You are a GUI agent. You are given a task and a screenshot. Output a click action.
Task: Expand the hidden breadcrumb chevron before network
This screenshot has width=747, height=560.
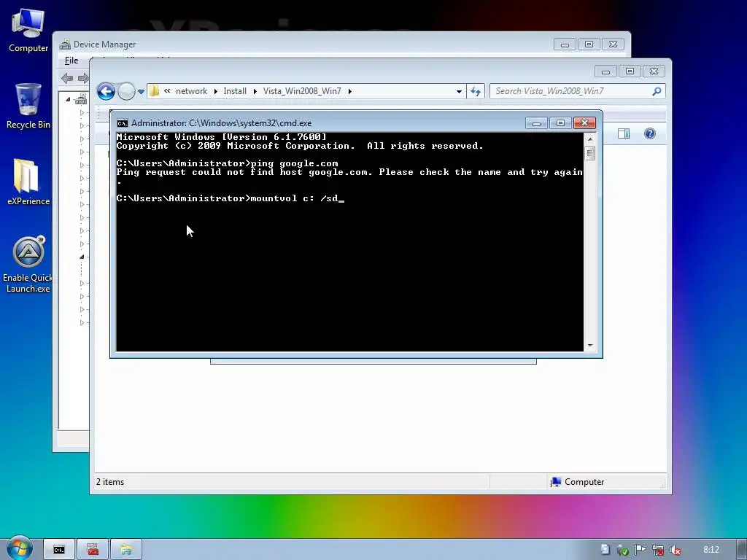point(167,91)
